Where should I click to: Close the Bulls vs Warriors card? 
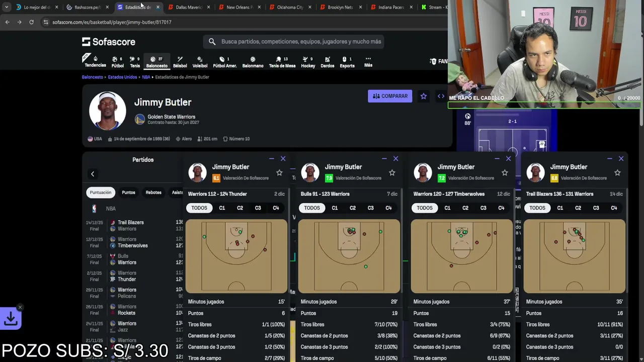pos(395,159)
